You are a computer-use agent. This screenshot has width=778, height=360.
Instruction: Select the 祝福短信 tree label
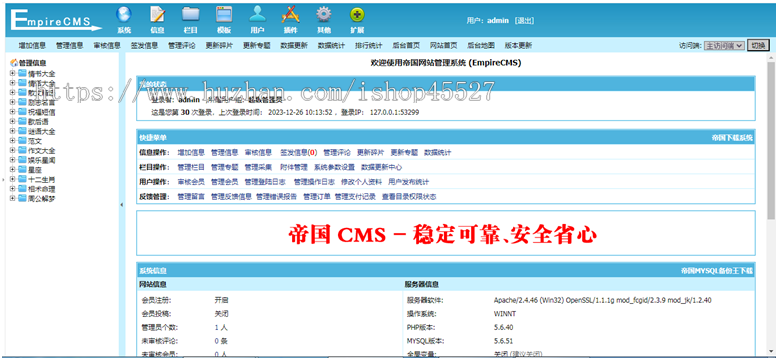coord(42,112)
